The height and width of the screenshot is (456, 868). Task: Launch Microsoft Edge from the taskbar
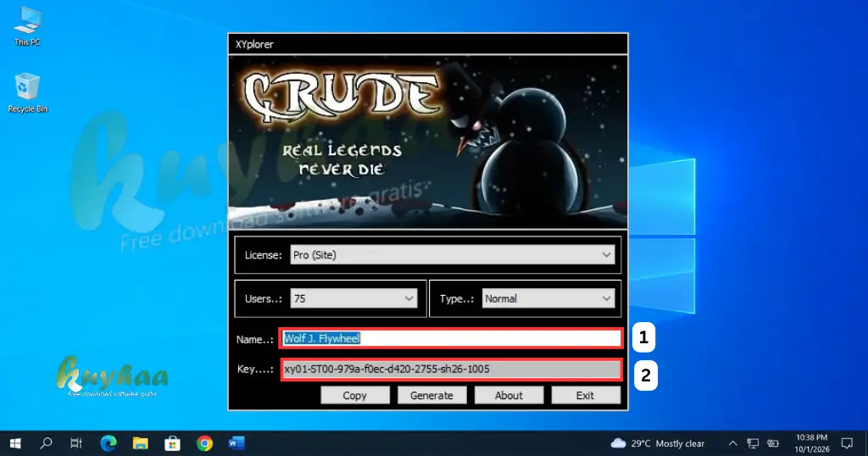[108, 443]
